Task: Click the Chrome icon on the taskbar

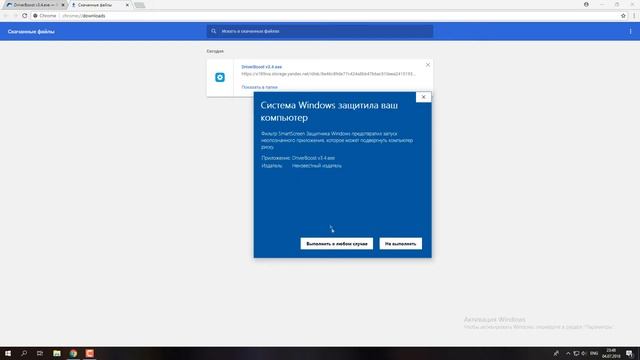Action: 73,353
